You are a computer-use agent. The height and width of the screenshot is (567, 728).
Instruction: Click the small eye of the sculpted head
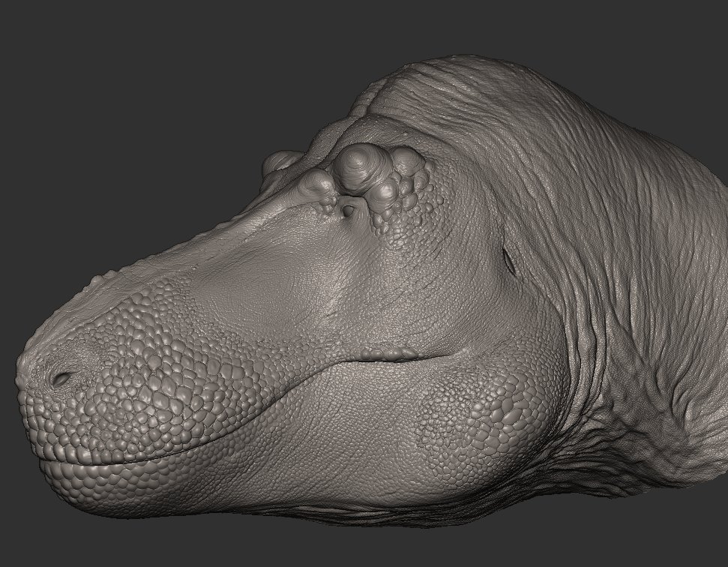click(x=348, y=211)
